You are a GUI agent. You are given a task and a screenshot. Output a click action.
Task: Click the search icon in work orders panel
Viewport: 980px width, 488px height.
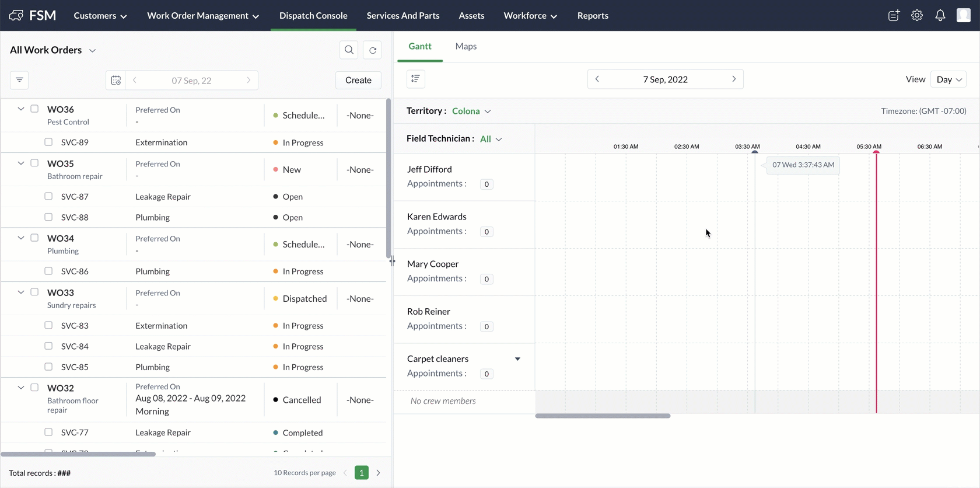349,50
